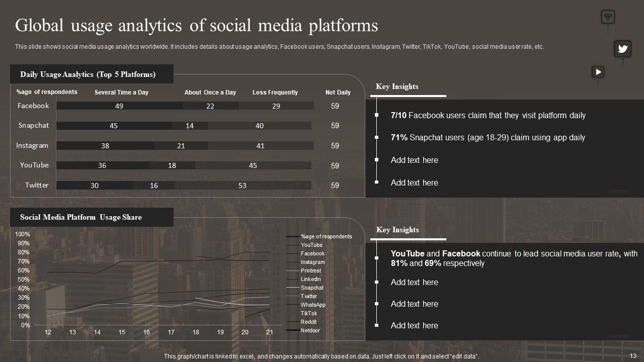Click the video play icon
Screen dimensions: 644x362
pos(598,72)
